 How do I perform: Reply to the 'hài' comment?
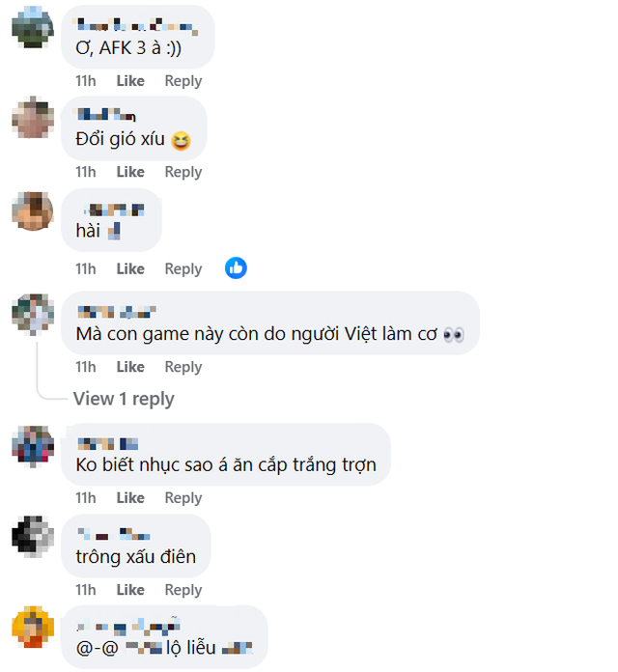coord(183,268)
